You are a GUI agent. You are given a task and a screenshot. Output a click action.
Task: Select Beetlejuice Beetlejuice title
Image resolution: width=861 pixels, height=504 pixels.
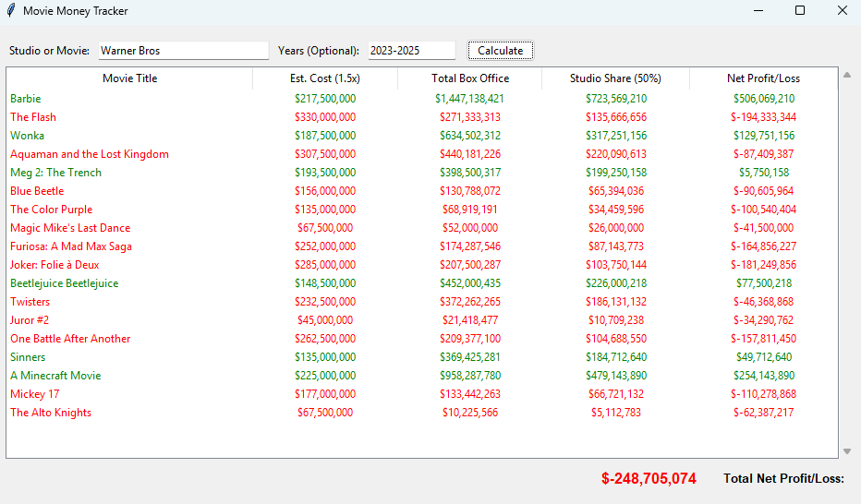point(65,283)
